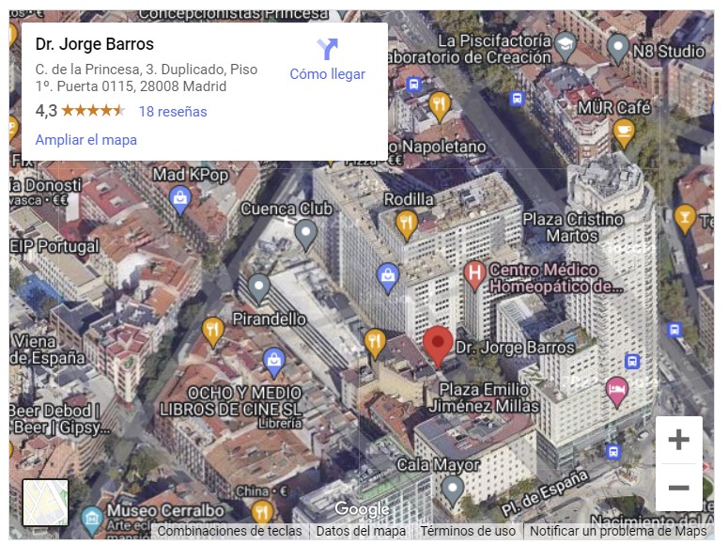Click La Piscifactoría education marker
This screenshot has width=728, height=560.
[565, 46]
